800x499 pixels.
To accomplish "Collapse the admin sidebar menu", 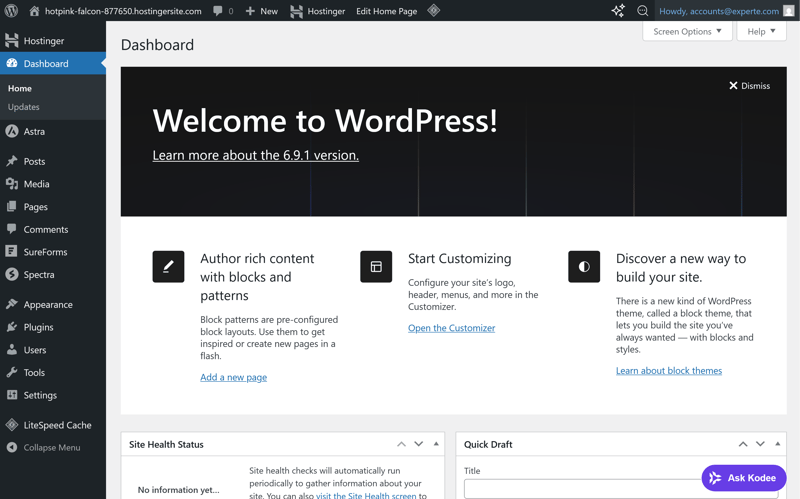I will pos(51,447).
